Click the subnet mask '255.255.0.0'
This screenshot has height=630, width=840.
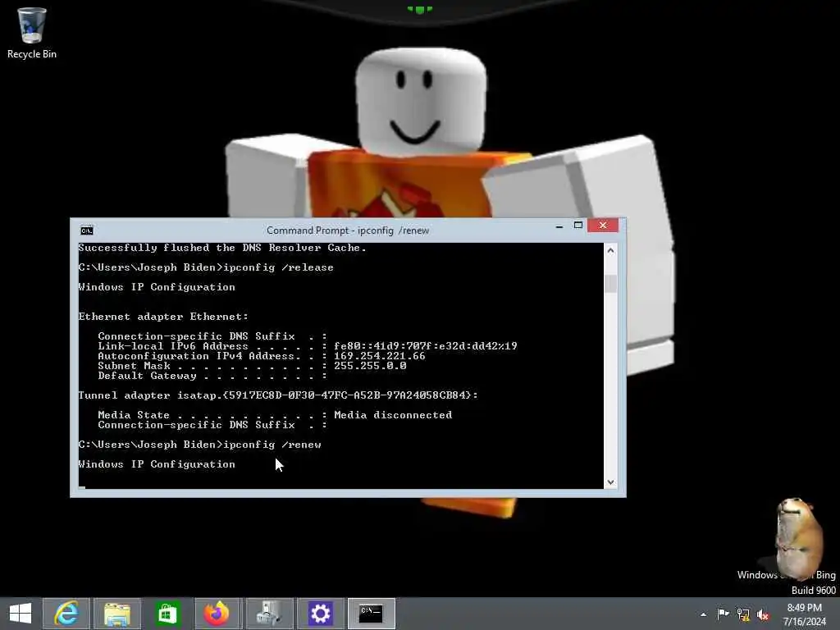coord(370,366)
